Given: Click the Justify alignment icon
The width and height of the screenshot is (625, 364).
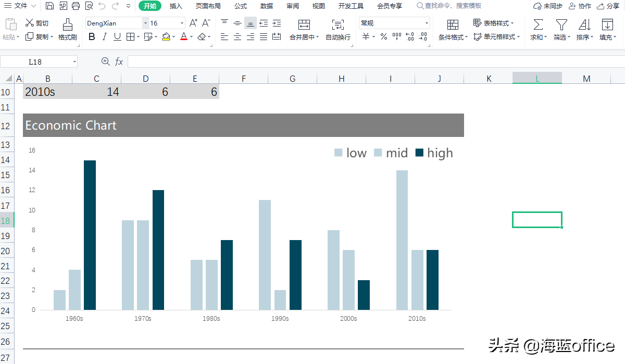Looking at the screenshot, I should point(264,37).
